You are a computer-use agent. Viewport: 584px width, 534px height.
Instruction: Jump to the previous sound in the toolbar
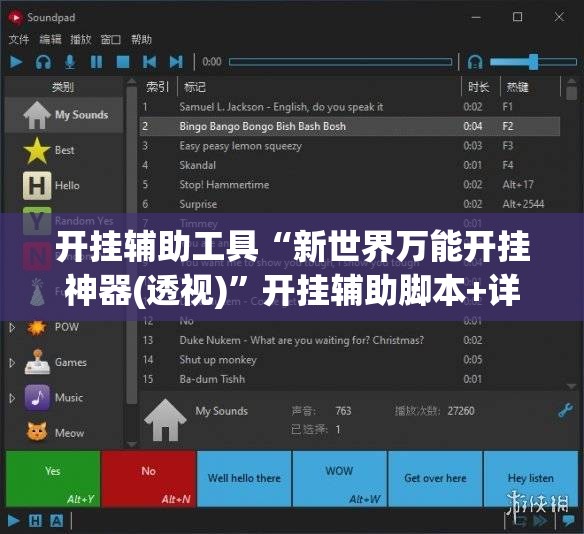[149, 62]
